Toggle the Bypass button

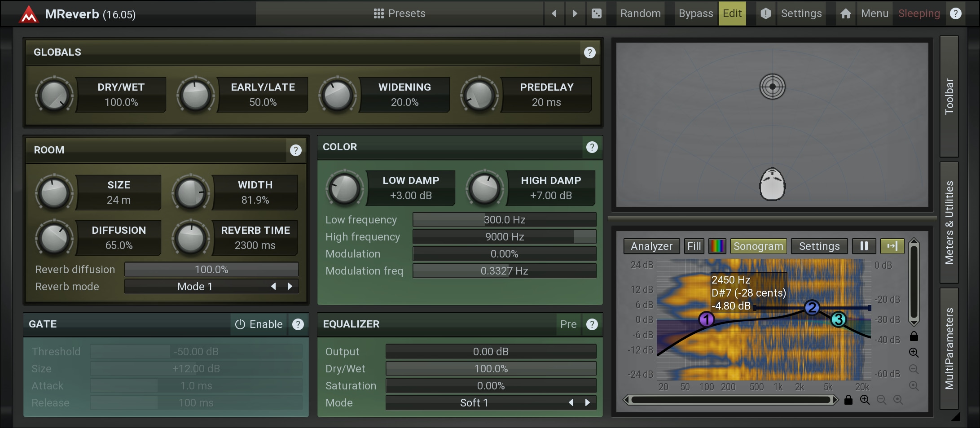(696, 13)
